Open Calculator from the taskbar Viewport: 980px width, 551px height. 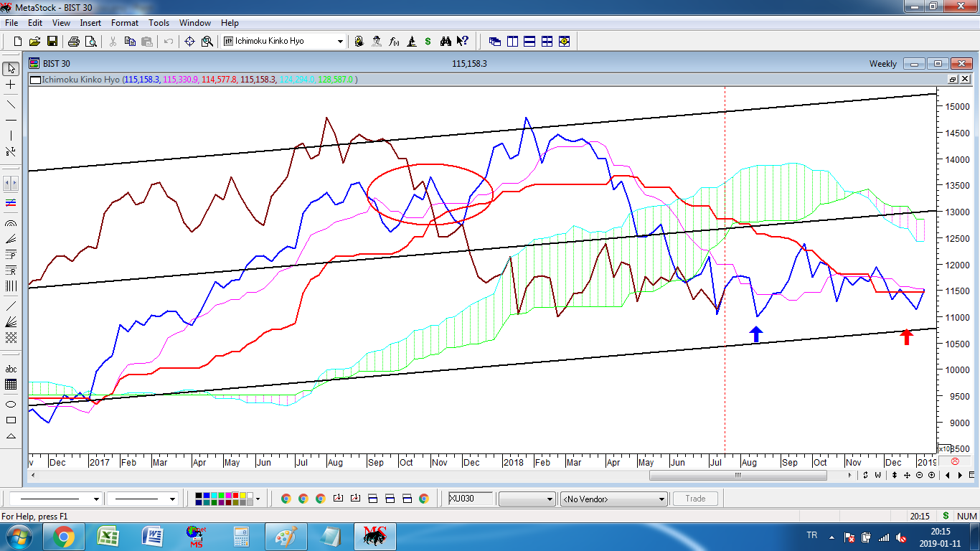point(241,537)
